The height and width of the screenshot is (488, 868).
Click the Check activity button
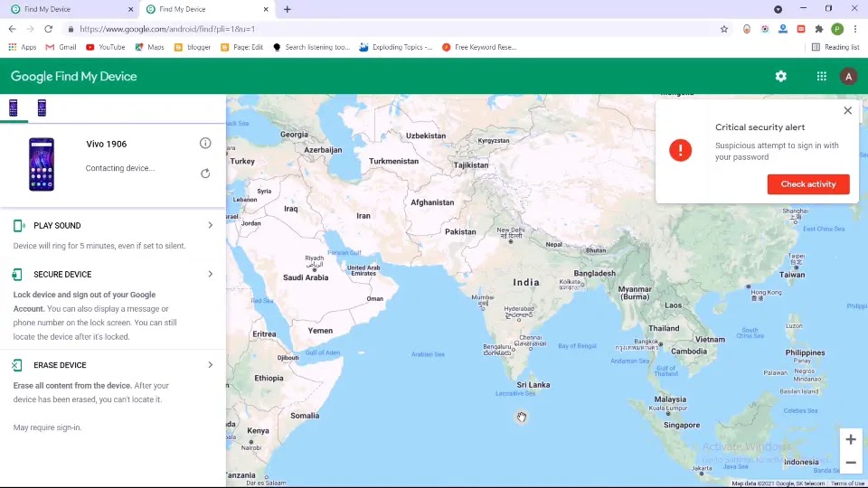pyautogui.click(x=808, y=184)
